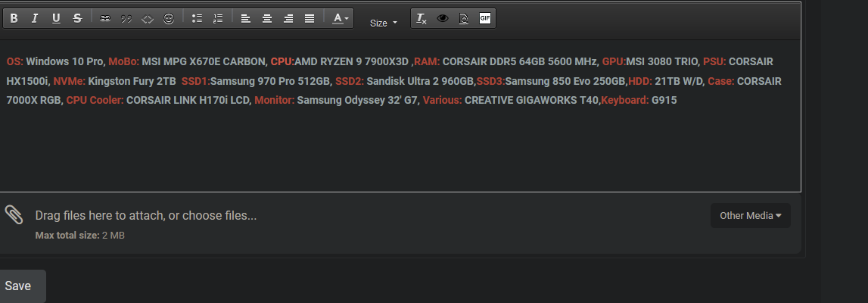The width and height of the screenshot is (868, 303).
Task: Click 'Samsung Odyssey 32' G7' text
Action: (x=356, y=101)
